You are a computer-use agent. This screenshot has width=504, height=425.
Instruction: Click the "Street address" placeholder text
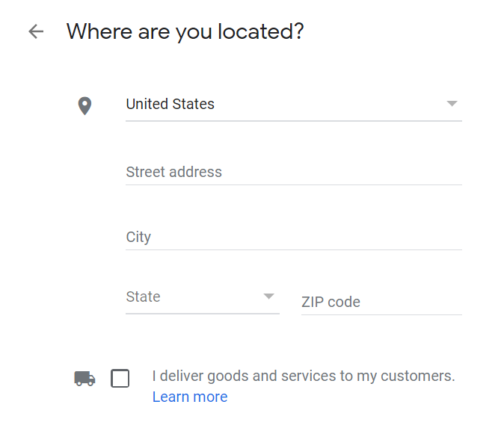click(174, 173)
